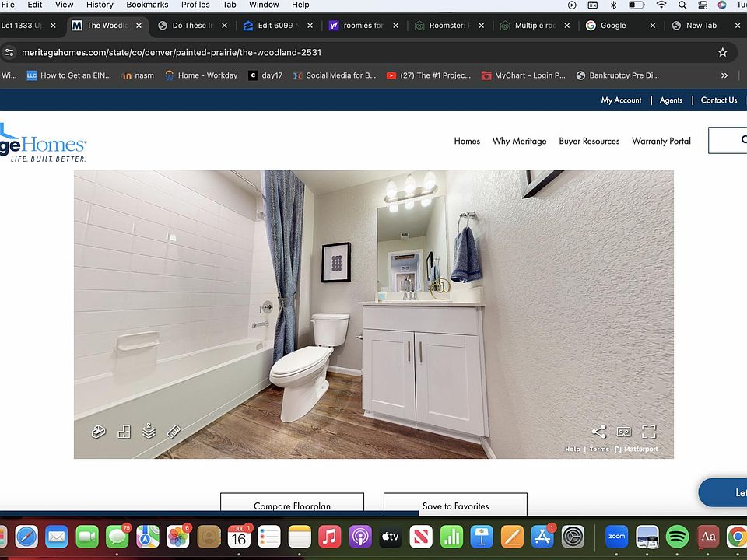Click the Compare Floorplan button
Viewport: 747px width, 560px height.
click(x=292, y=506)
